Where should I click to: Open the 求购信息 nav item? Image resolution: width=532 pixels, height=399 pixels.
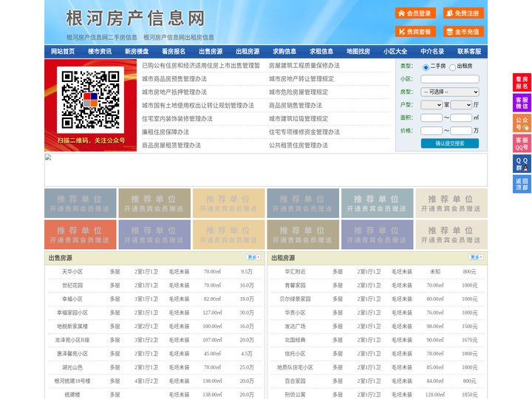[284, 52]
